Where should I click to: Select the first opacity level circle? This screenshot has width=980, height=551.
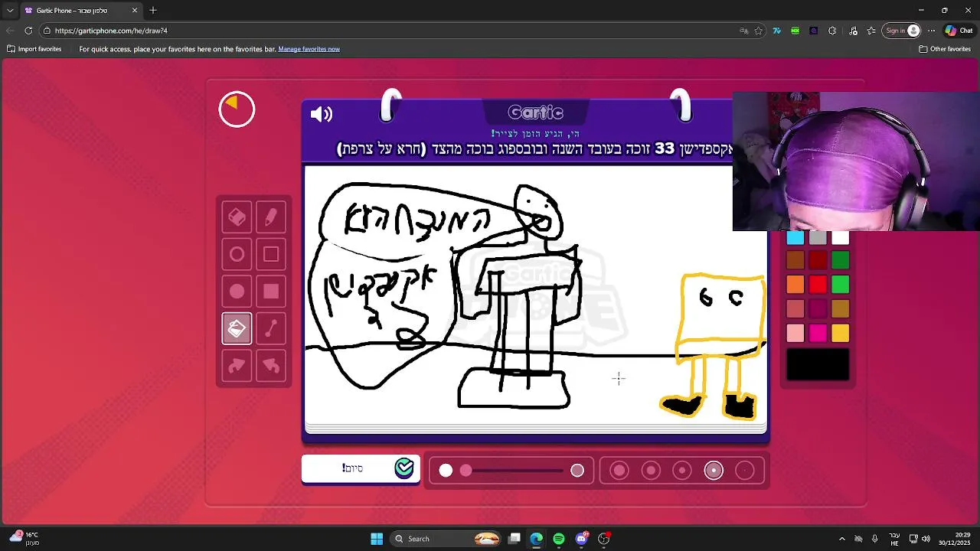619,471
